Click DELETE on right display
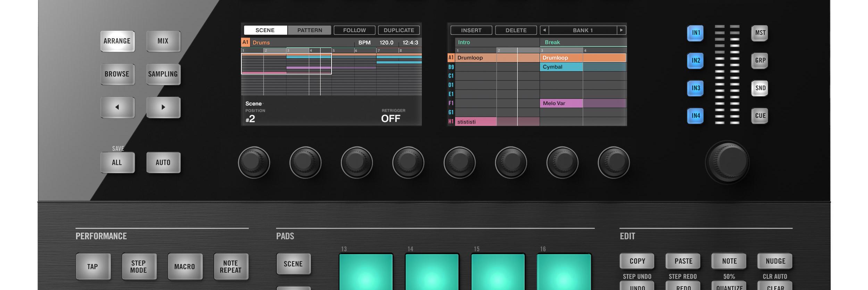Image resolution: width=868 pixels, height=290 pixels. pos(516,30)
